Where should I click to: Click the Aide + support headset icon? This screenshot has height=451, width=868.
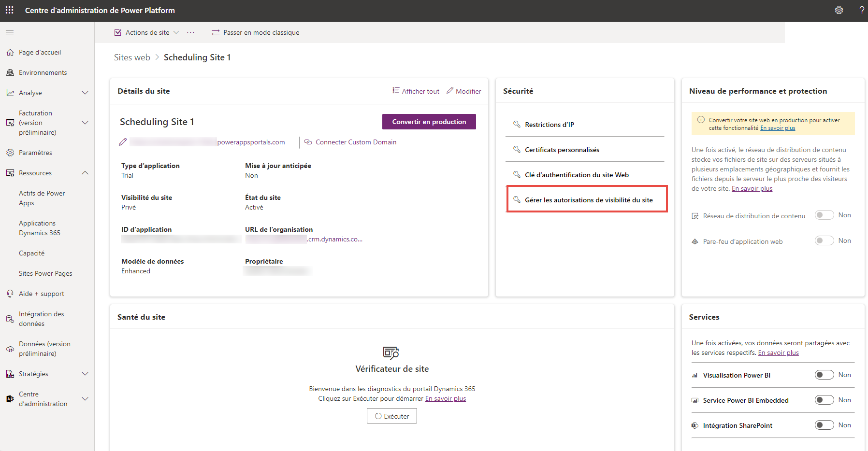click(10, 294)
